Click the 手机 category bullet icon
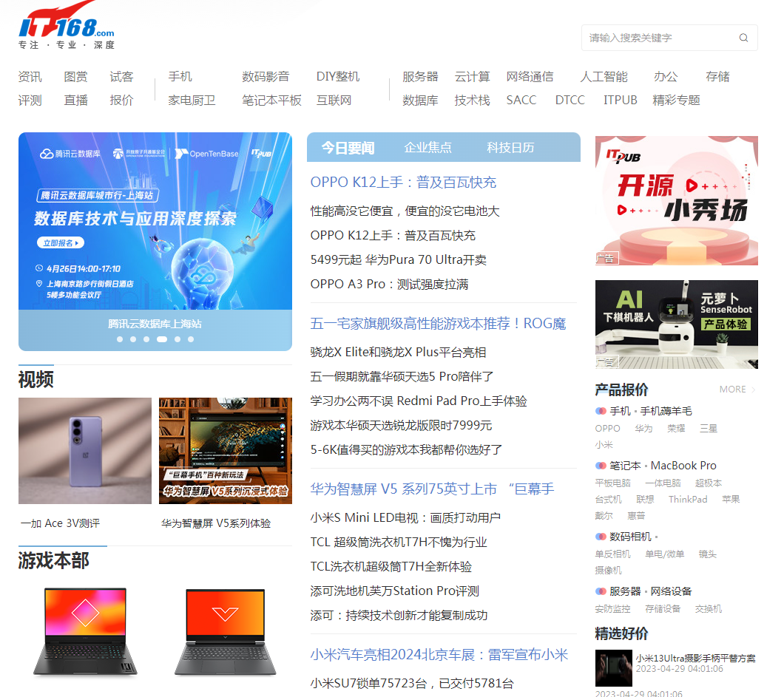This screenshot has width=784, height=697. (x=601, y=411)
